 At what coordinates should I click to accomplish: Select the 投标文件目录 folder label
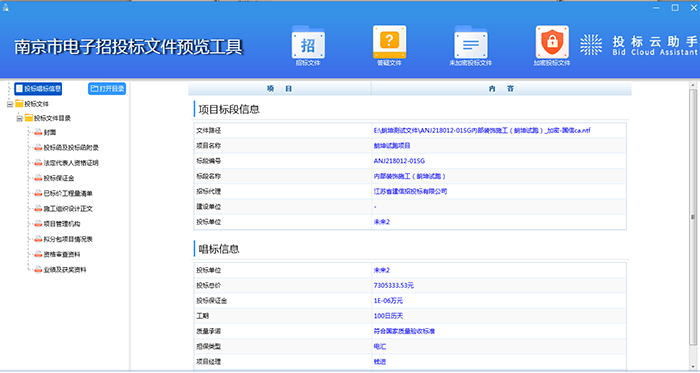pos(52,118)
